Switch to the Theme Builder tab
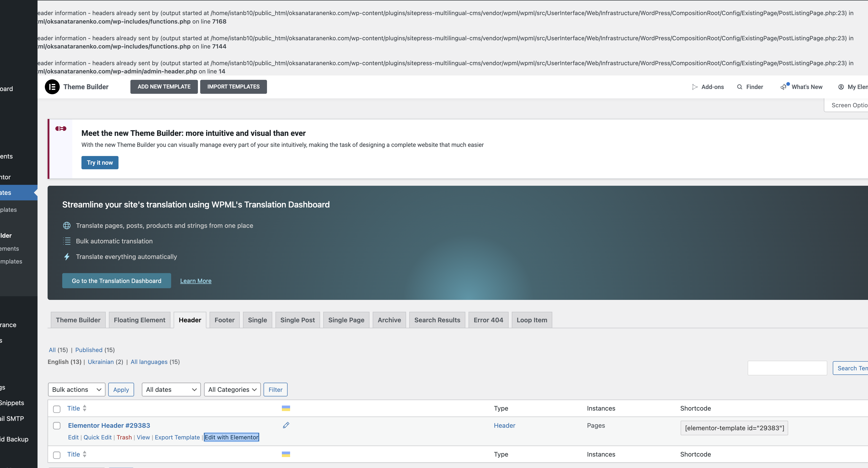Screen dimensions: 868x468 78,320
